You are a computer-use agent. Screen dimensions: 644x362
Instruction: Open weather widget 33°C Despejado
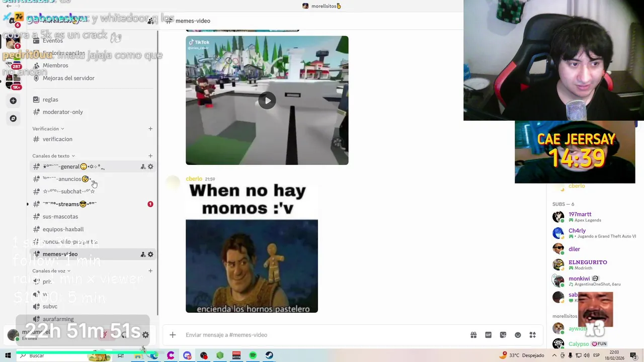point(522,355)
